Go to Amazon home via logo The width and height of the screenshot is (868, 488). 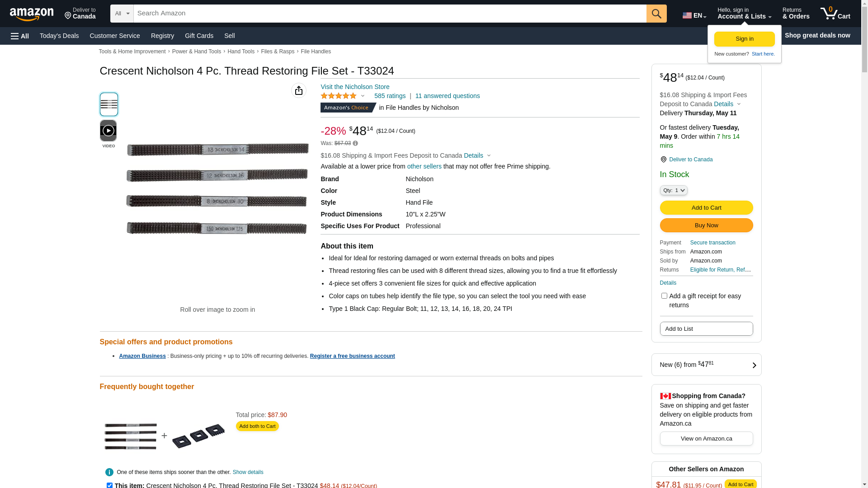(x=32, y=14)
